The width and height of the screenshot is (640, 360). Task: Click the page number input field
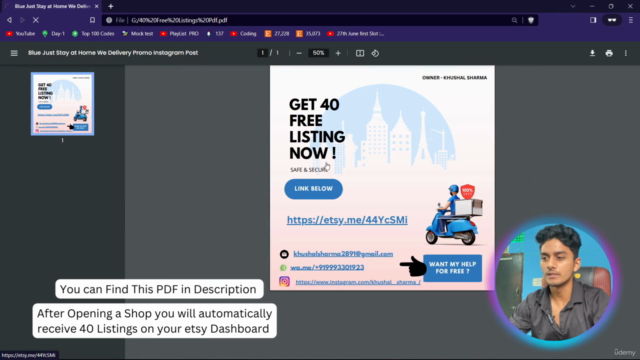[x=262, y=53]
